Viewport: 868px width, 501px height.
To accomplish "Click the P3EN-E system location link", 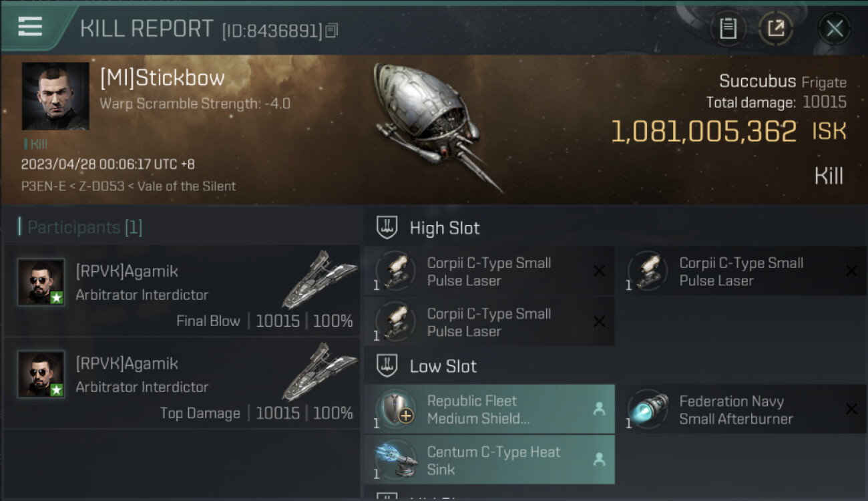I will [x=43, y=186].
